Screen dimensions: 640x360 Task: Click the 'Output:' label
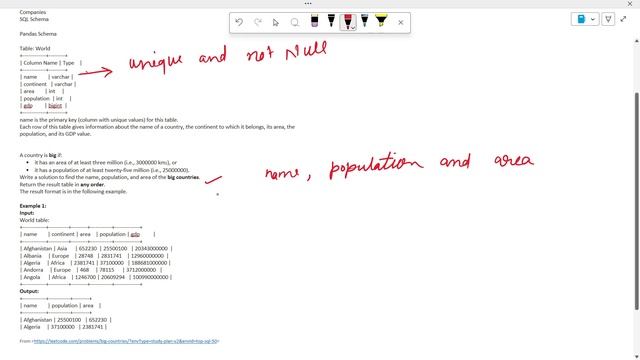point(29,291)
